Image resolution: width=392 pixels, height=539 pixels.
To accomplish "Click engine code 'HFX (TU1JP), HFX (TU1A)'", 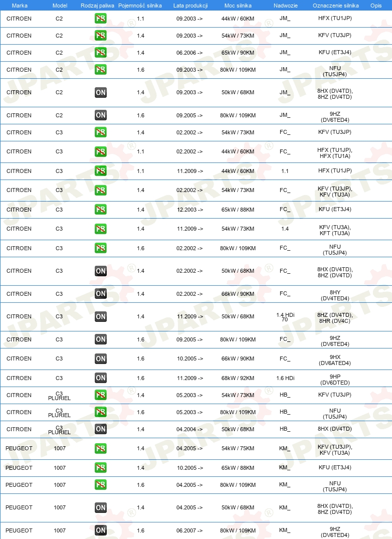I will [335, 153].
